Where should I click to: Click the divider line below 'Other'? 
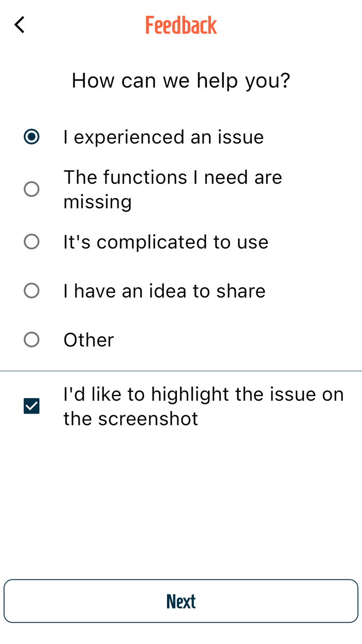pyautogui.click(x=181, y=371)
